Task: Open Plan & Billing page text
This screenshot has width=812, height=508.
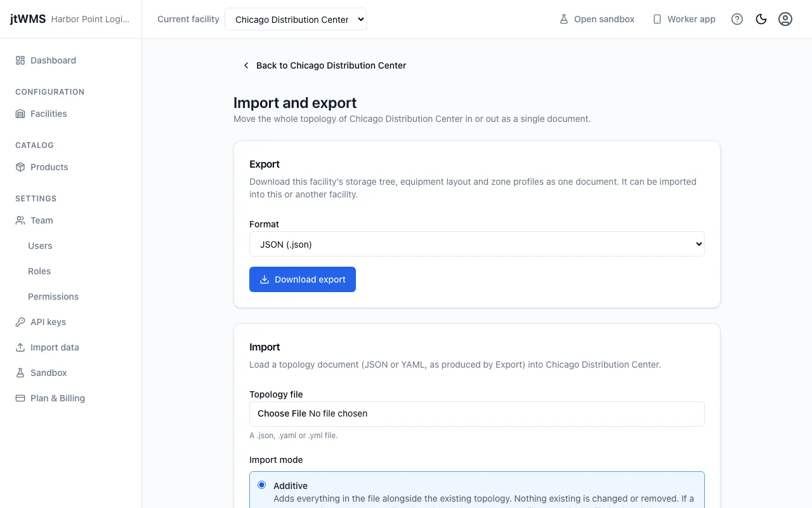Action: pyautogui.click(x=58, y=398)
